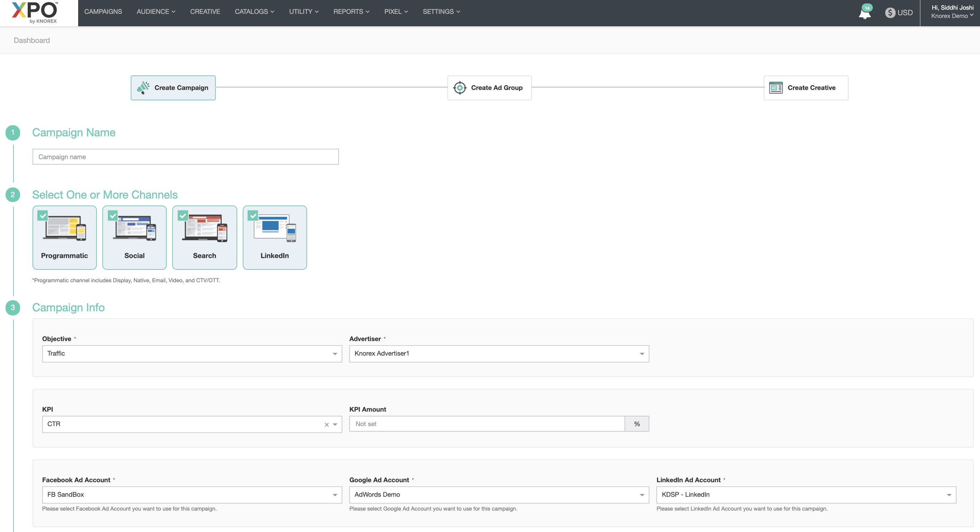Click the Create Creative ad icon
This screenshot has height=532, width=980.
[776, 88]
